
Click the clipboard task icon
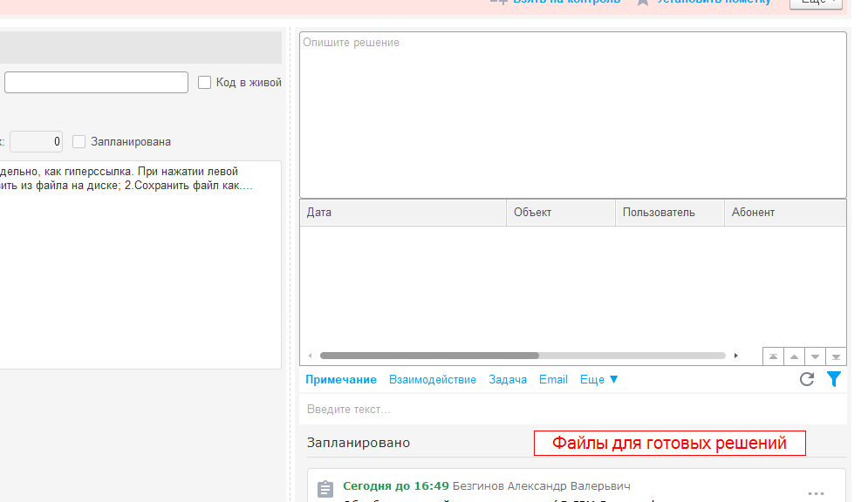[325, 490]
